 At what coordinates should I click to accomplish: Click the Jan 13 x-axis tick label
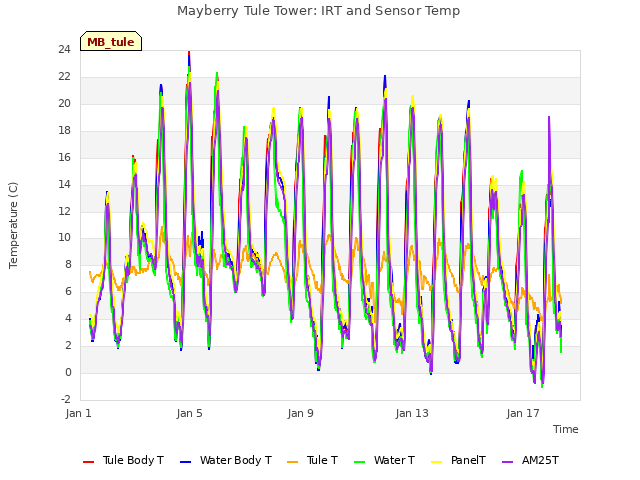pyautogui.click(x=412, y=413)
